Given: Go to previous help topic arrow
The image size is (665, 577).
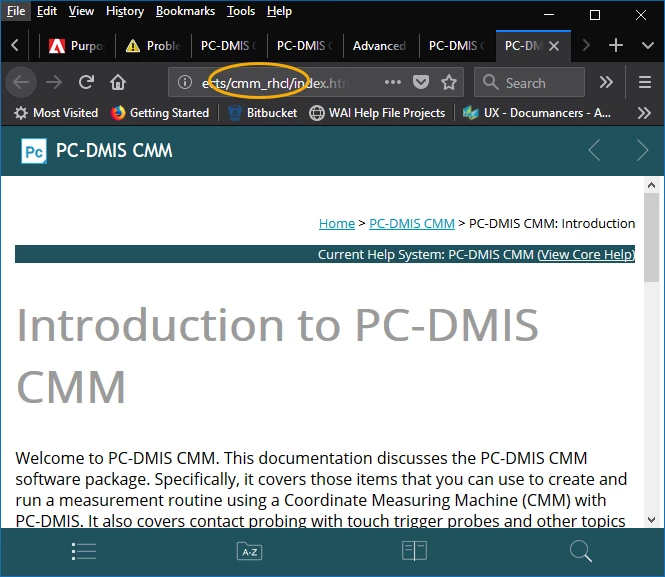Looking at the screenshot, I should [595, 150].
